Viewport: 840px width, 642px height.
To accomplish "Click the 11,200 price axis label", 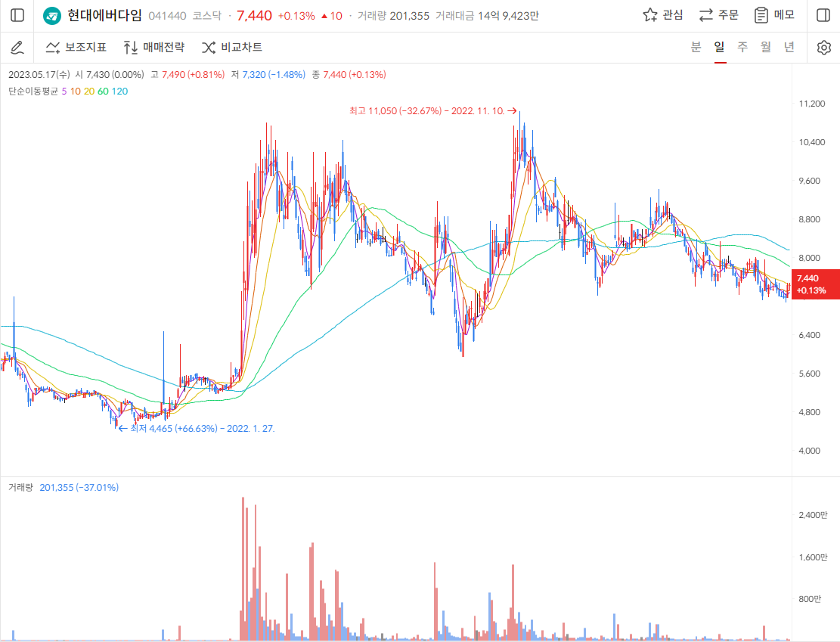I will point(811,104).
